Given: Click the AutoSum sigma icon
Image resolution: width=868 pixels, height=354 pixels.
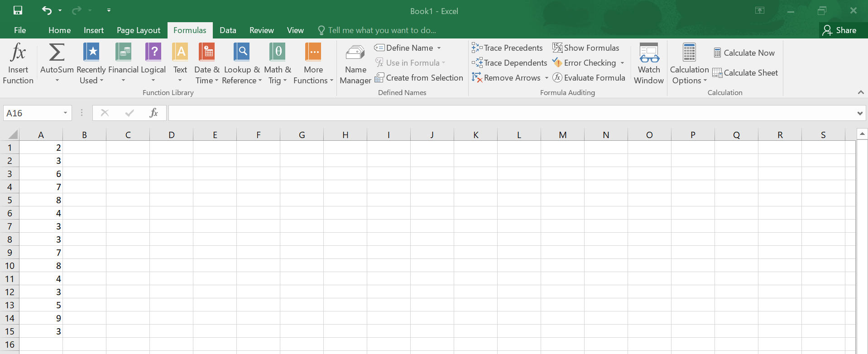Looking at the screenshot, I should pos(57,52).
